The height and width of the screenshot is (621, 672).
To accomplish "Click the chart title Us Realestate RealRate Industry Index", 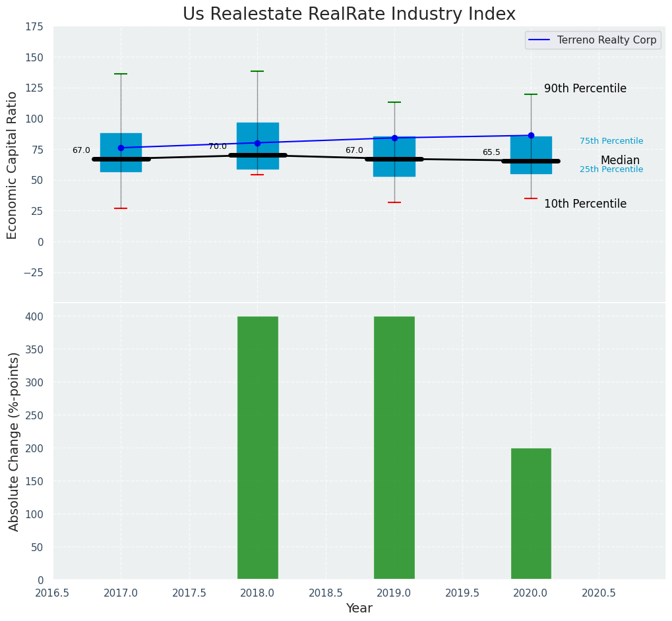I will click(x=349, y=15).
